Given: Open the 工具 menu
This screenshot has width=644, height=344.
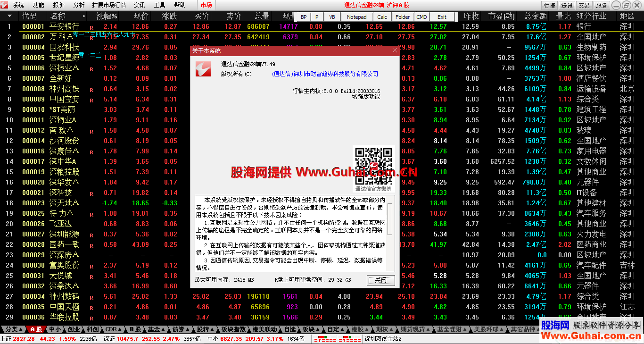Looking at the screenshot, I should coord(159,5).
